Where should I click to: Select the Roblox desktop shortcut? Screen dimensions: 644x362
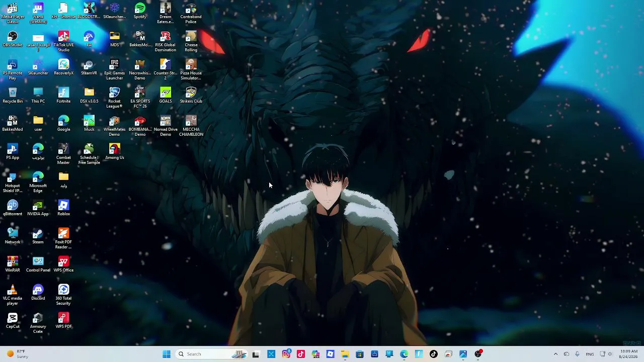point(63,208)
